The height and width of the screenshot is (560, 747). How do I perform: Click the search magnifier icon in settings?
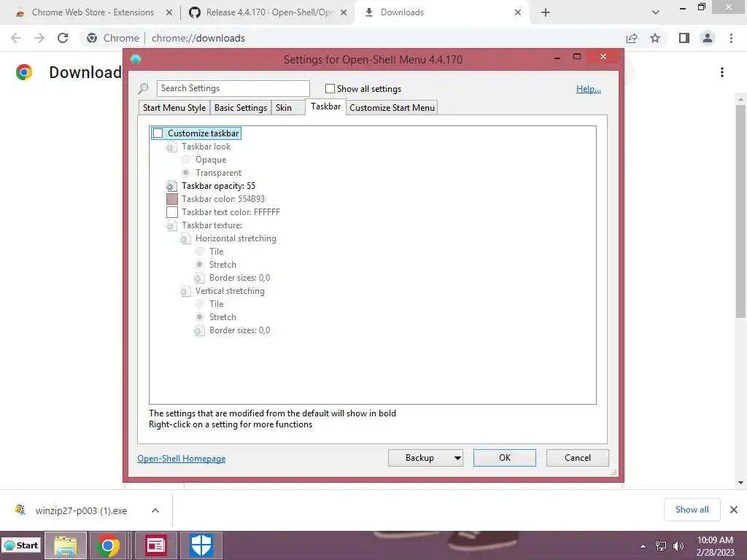coord(143,88)
